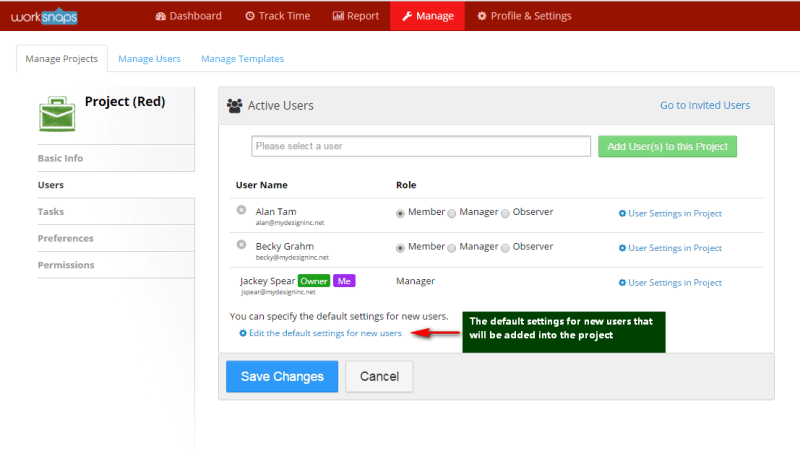This screenshot has width=800, height=453.
Task: Click the Active Users heading
Action: pyautogui.click(x=281, y=106)
